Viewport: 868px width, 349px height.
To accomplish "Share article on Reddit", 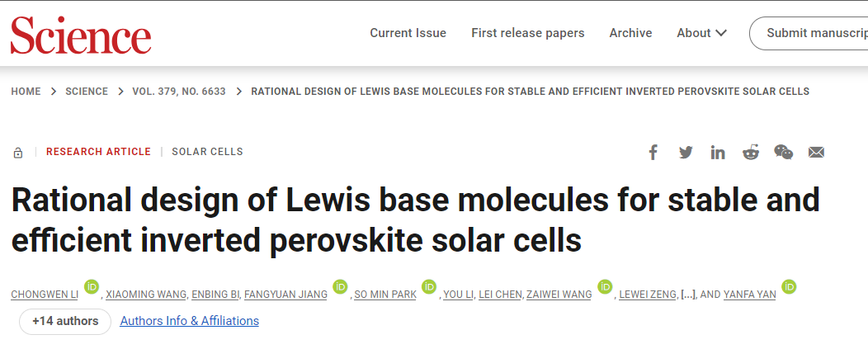I will pyautogui.click(x=750, y=152).
